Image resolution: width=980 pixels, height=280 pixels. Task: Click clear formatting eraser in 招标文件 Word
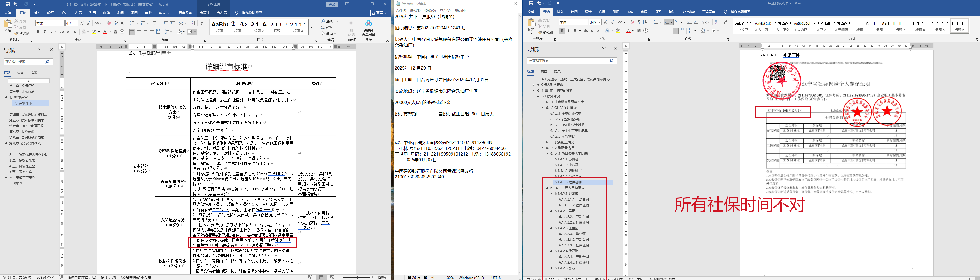click(109, 23)
